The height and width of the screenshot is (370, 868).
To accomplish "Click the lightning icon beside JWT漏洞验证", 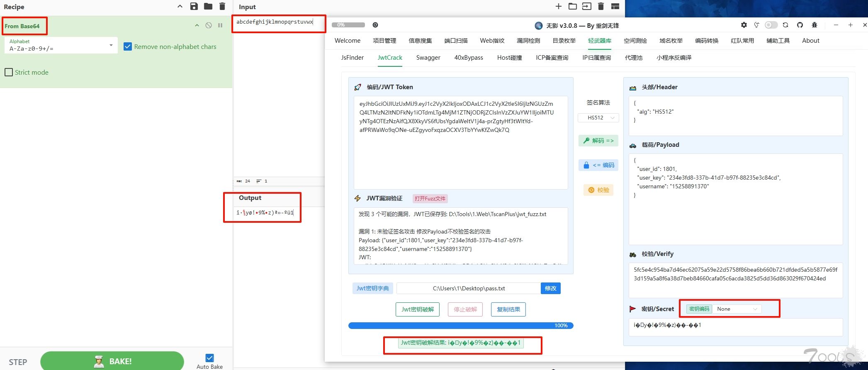I will tap(357, 198).
